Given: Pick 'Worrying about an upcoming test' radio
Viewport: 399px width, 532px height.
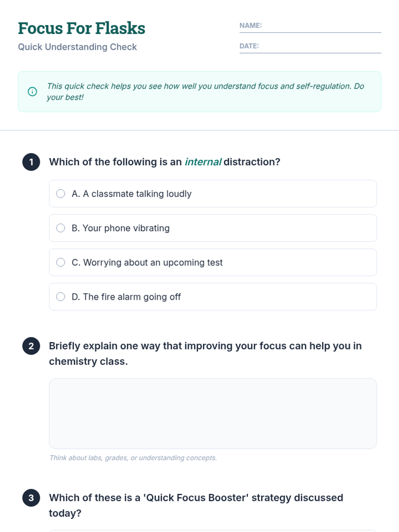Looking at the screenshot, I should point(61,262).
